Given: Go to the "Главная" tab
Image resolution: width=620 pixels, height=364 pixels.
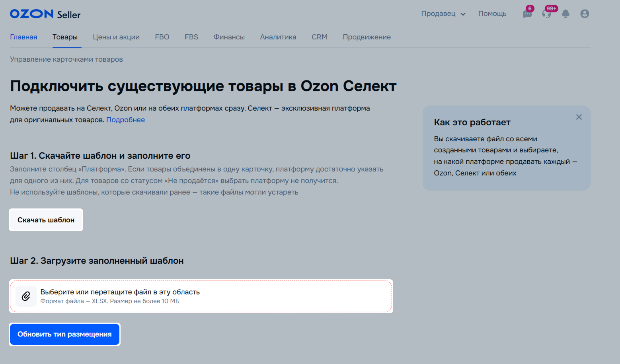Looking at the screenshot, I should coord(23,37).
